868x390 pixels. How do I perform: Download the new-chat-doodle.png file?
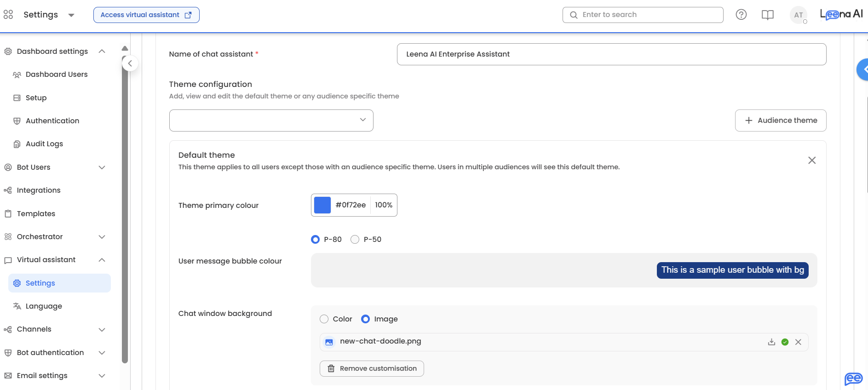771,342
